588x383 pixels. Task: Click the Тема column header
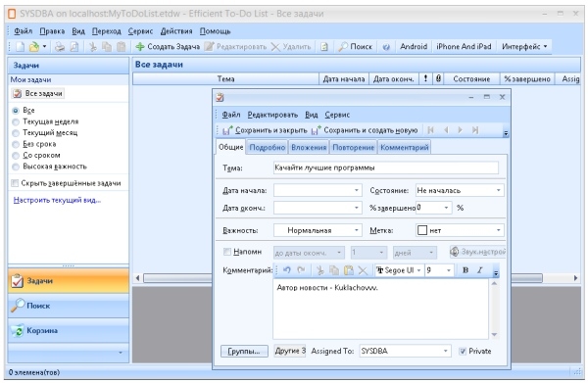pos(225,79)
